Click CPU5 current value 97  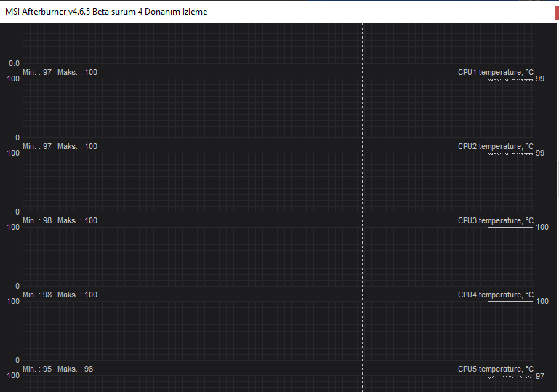[x=540, y=376]
